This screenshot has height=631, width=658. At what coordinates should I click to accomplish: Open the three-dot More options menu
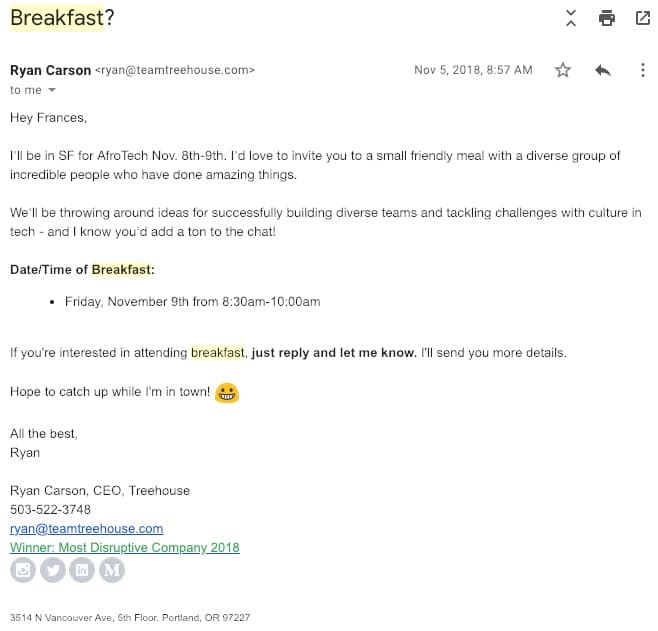pyautogui.click(x=642, y=70)
